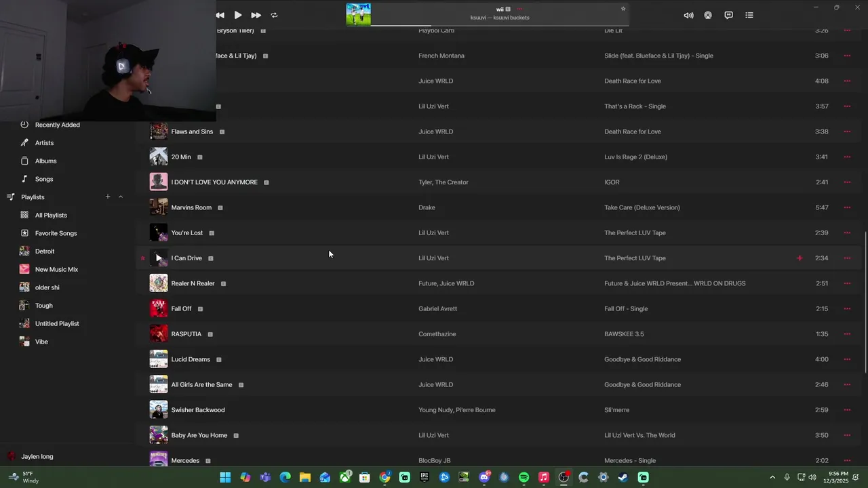Open Steam from the taskbar
This screenshot has height=488, width=868.
[623, 477]
